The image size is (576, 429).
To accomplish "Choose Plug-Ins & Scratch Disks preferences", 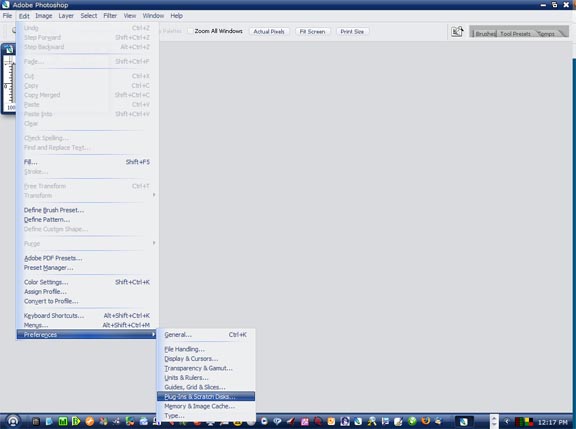I will pos(206,396).
